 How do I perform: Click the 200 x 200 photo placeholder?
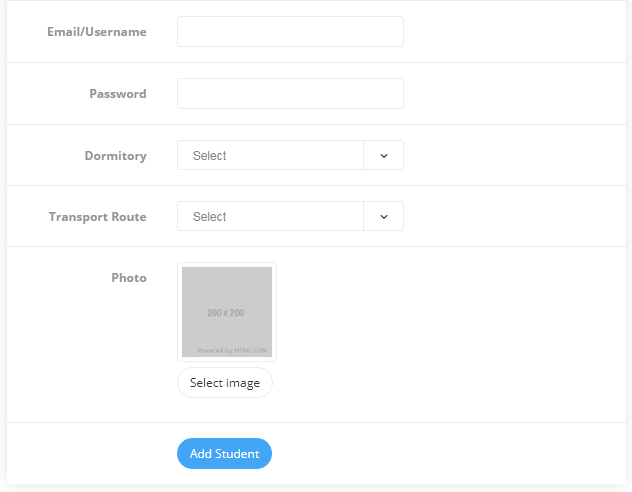(227, 312)
